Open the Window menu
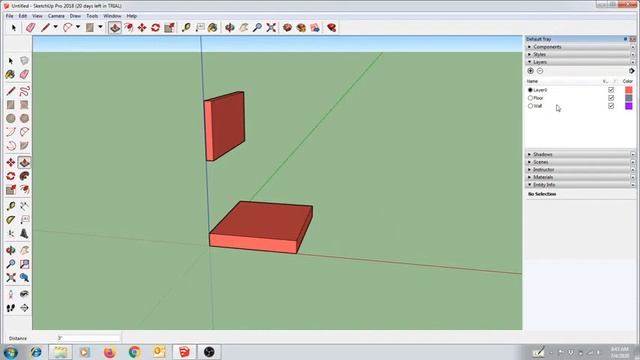Screen dimensions: 640x360 (x=112, y=16)
